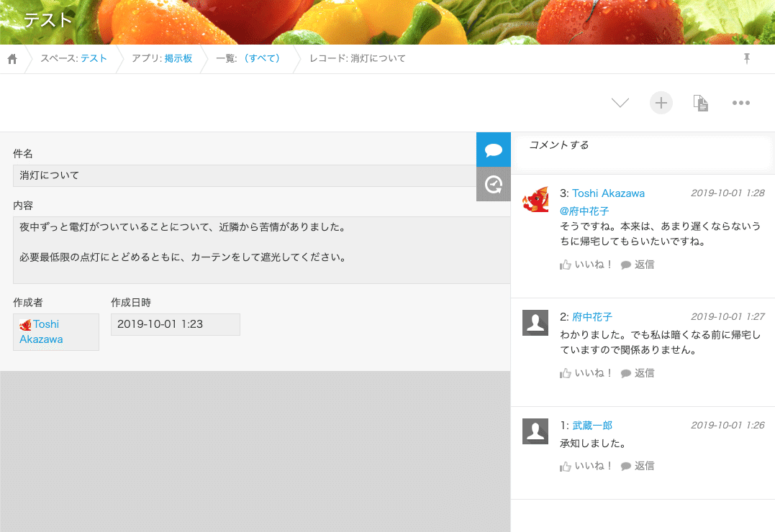Image resolution: width=775 pixels, height=532 pixels.
Task: Like Toshi Akazawa's comment 3
Action: click(x=586, y=265)
